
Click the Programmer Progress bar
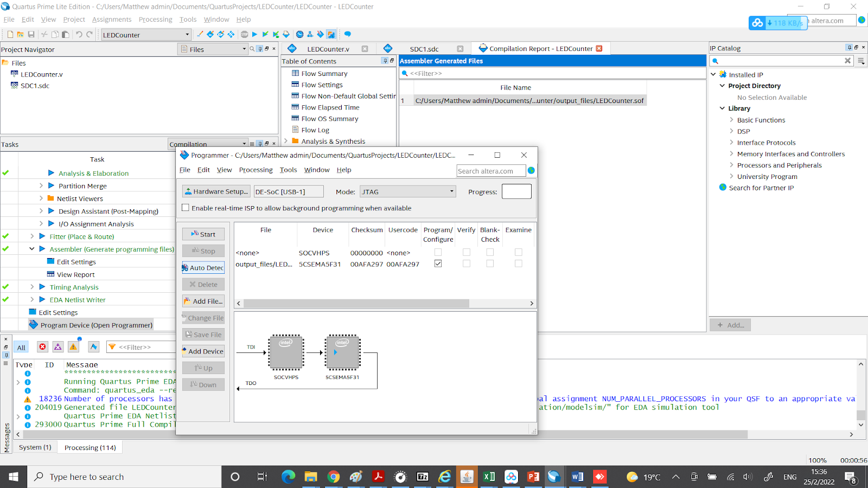pos(516,191)
